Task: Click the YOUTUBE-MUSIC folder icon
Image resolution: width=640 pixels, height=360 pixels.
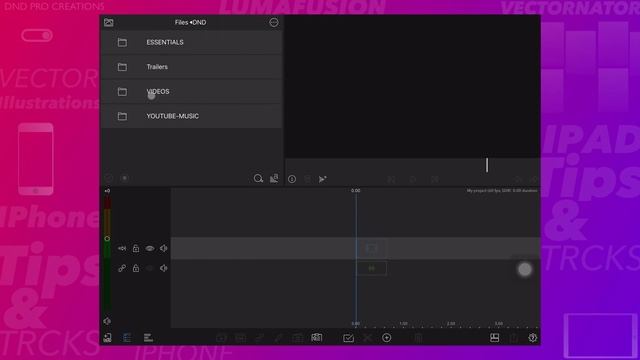Action: 122,116
